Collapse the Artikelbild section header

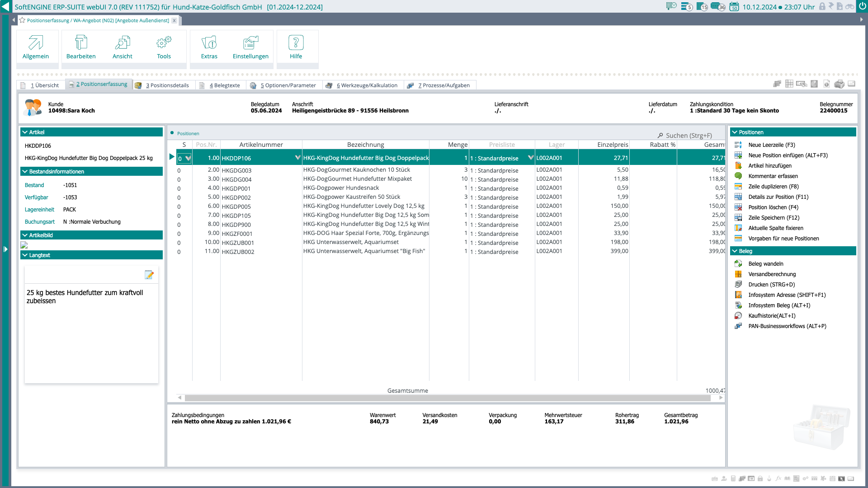(x=25, y=235)
